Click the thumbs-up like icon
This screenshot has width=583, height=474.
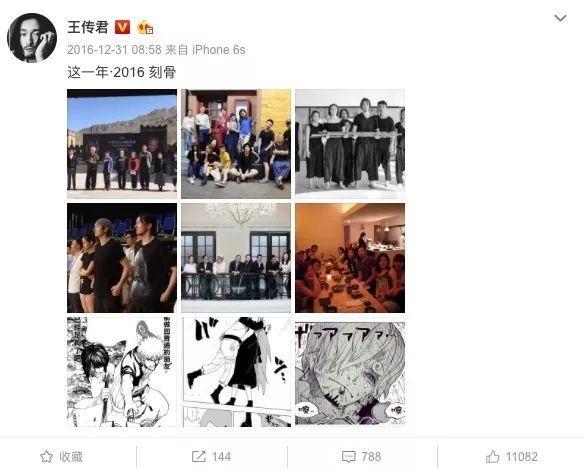(x=493, y=457)
